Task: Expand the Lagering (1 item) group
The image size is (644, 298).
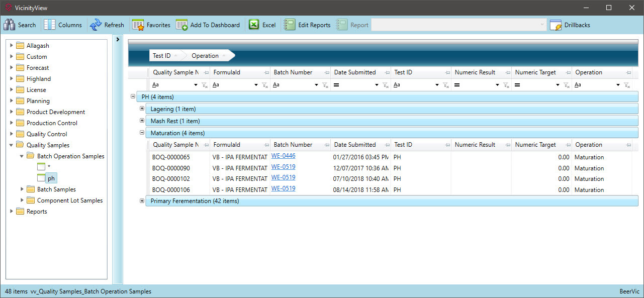Action: [142, 109]
